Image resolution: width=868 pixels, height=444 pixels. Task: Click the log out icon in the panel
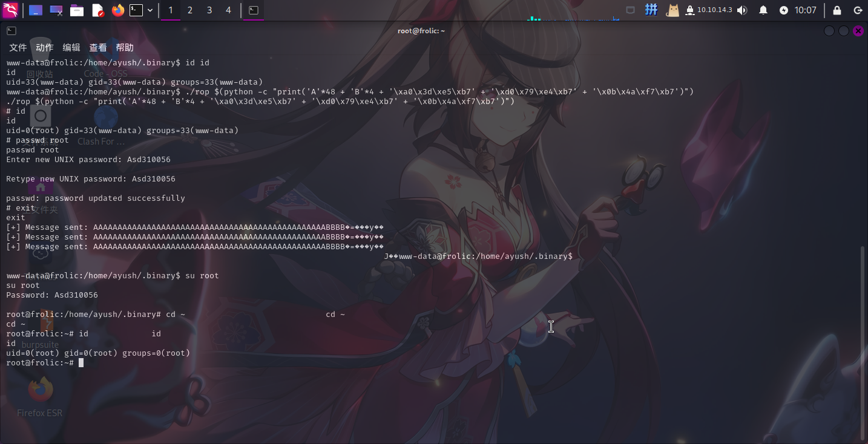coord(858,10)
